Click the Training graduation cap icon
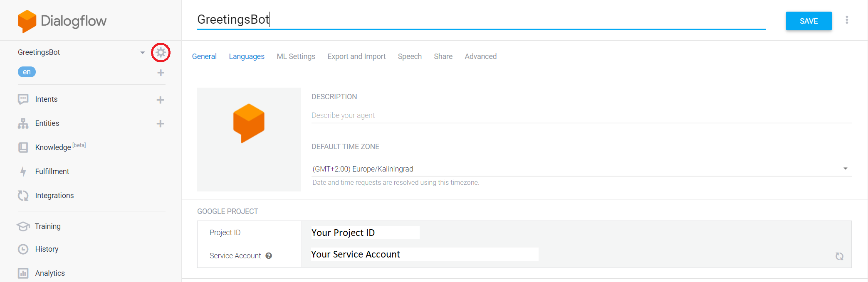This screenshot has width=868, height=282. tap(23, 226)
